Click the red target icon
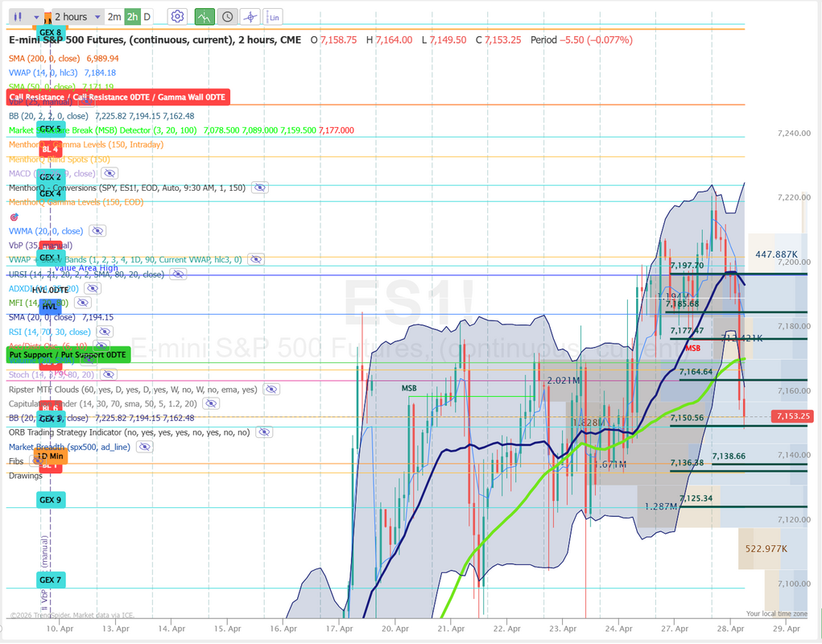This screenshot has width=822, height=644. pyautogui.click(x=14, y=217)
